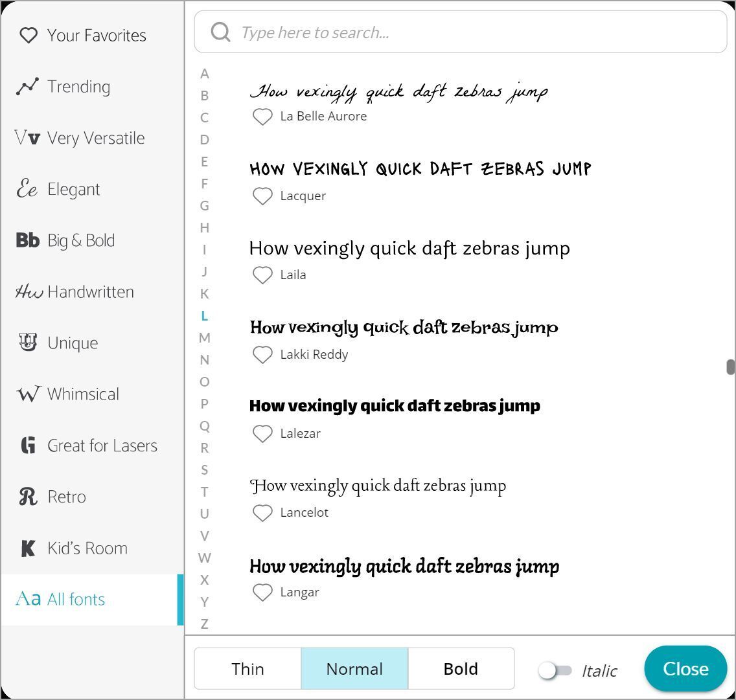736x700 pixels.
Task: Switch to Handwritten fonts
Action: click(x=92, y=291)
